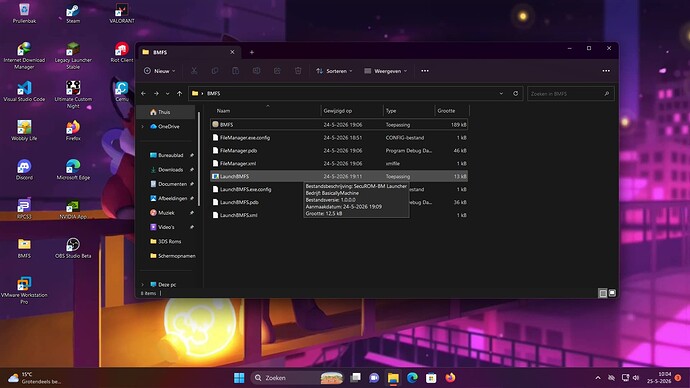Open more toolbar options (three dots)

(425, 71)
